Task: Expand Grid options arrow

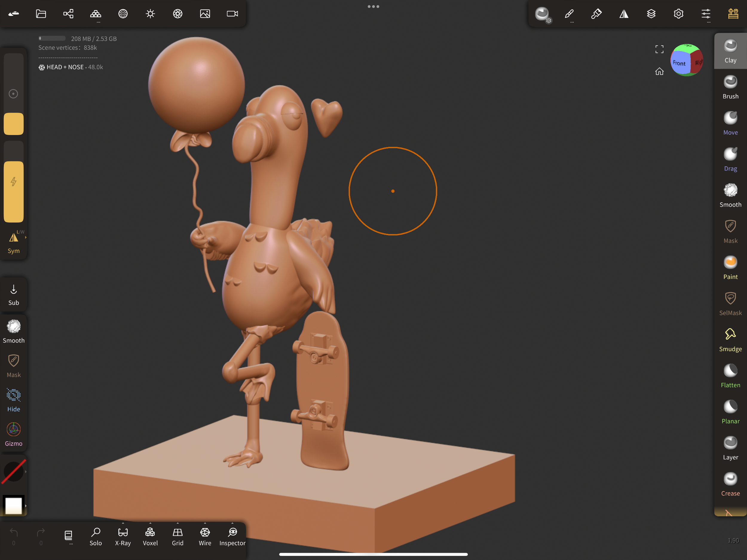Action: pyautogui.click(x=177, y=523)
